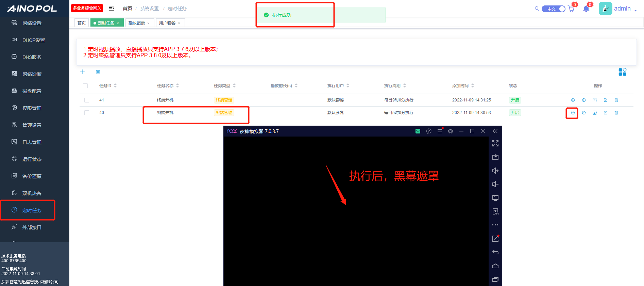Delete task 40 using its trash icon
644x286 pixels.
click(x=616, y=113)
